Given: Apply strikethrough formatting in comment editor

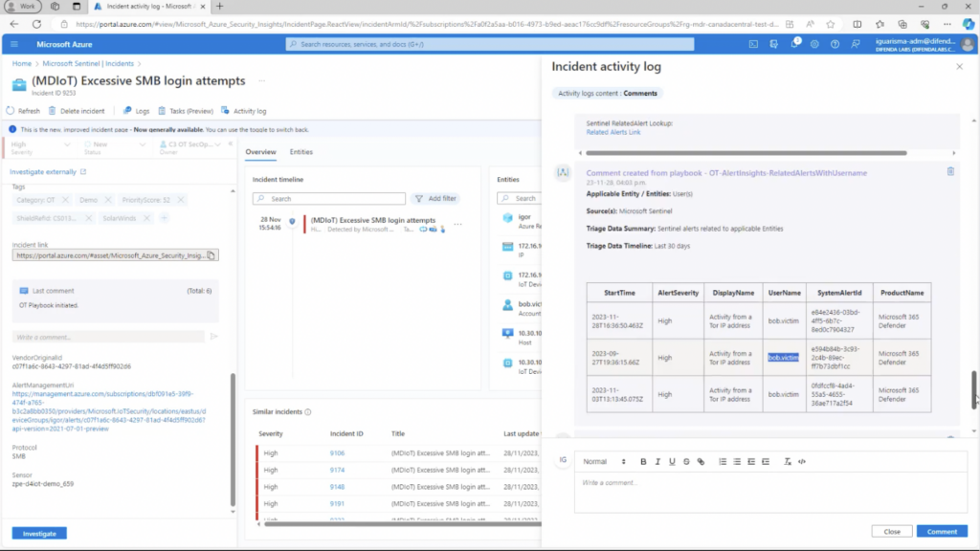Looking at the screenshot, I should (x=686, y=462).
